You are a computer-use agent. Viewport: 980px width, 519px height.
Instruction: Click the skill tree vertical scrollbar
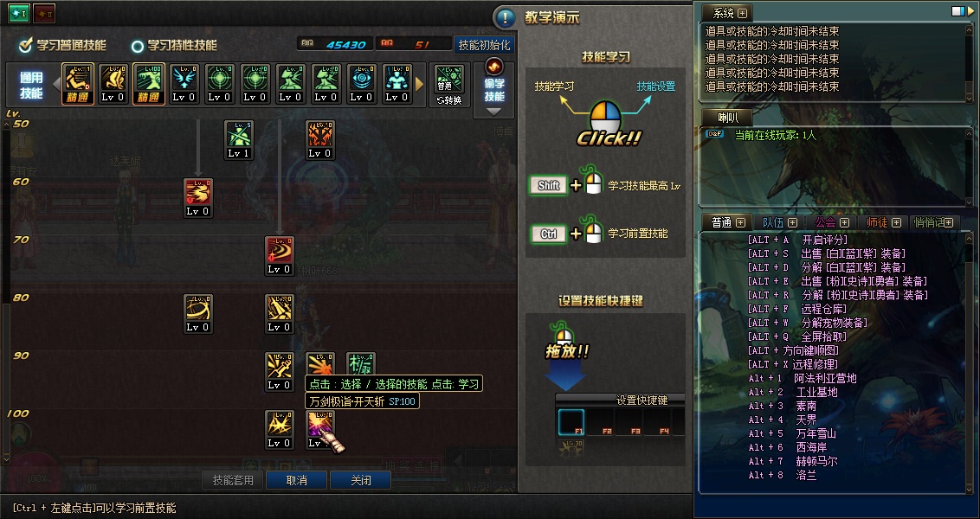[6, 291]
